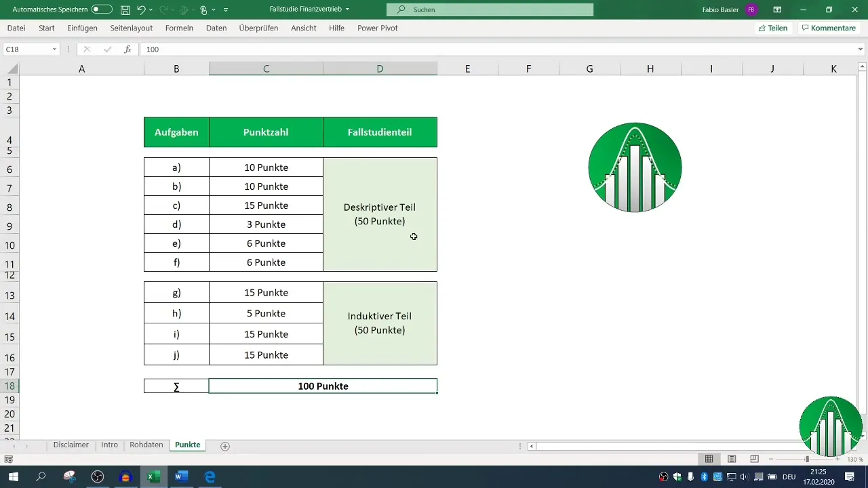Click the Punktzahl header cell
Viewport: 868px width, 488px height.
266,132
